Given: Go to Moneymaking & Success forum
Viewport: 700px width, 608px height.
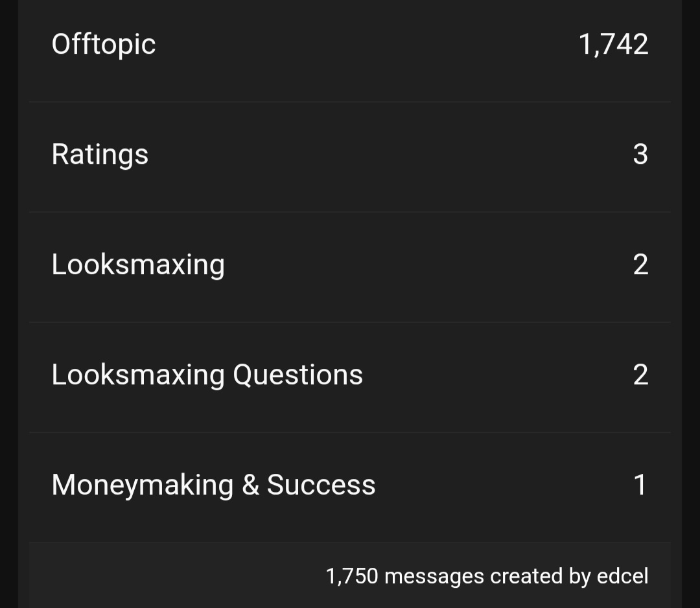Looking at the screenshot, I should 213,485.
